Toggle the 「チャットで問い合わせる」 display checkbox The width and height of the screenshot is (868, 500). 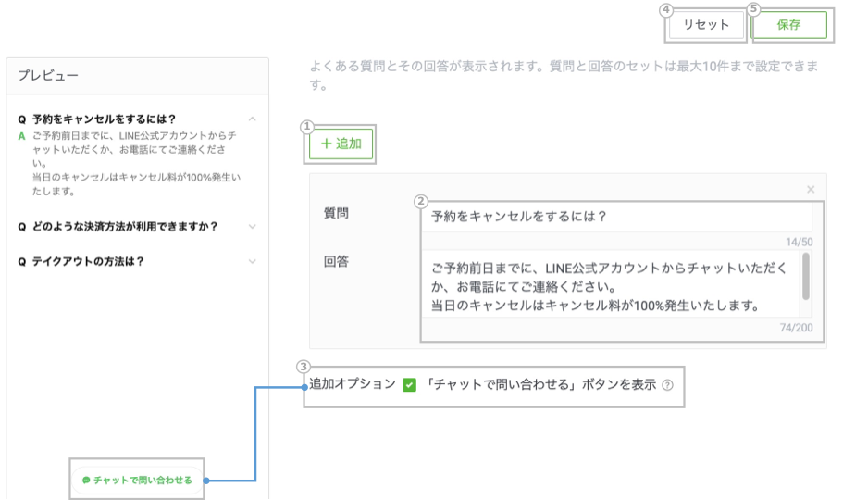[x=410, y=385]
